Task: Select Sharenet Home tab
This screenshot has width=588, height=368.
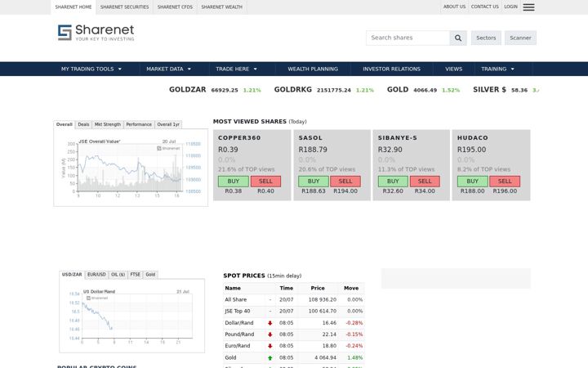Action: (73, 7)
